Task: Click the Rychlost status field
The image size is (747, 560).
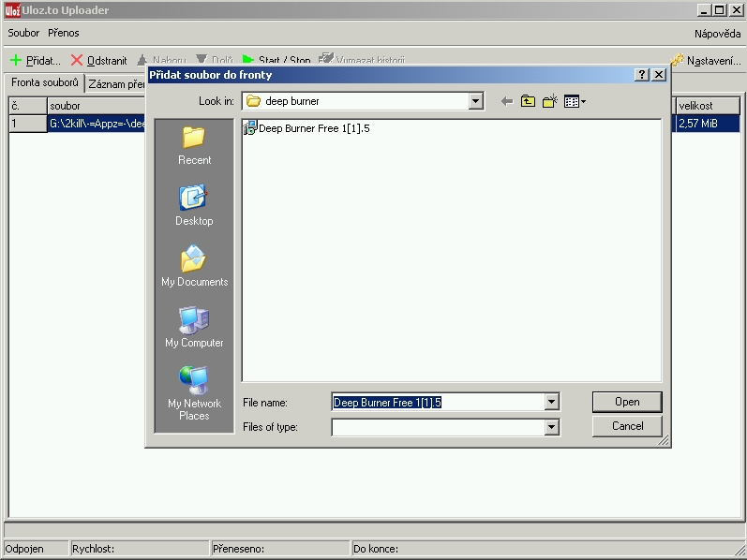Action: [140, 549]
